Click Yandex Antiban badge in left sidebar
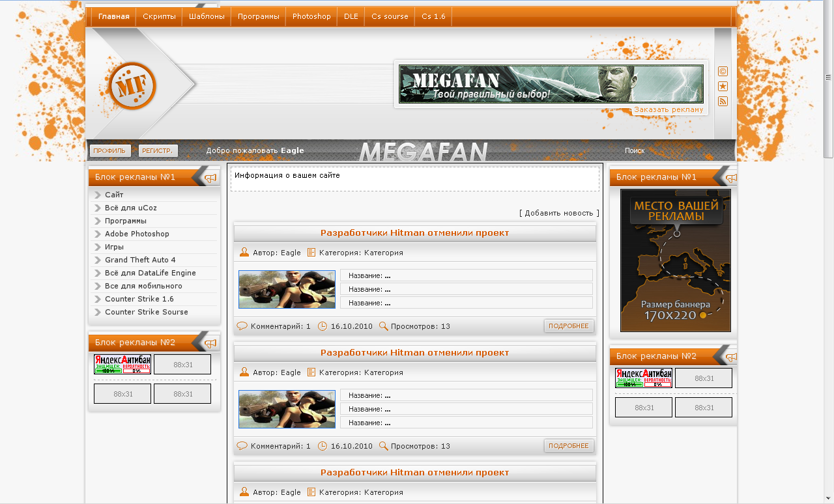 coord(122,365)
